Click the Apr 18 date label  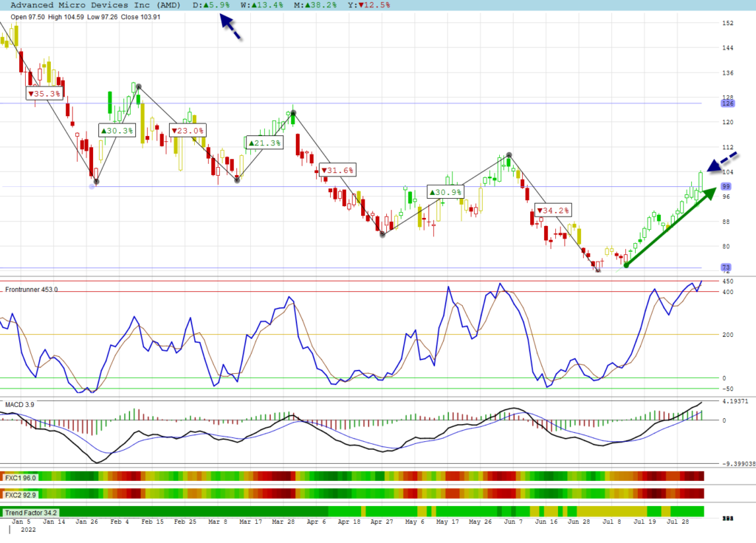tap(349, 522)
